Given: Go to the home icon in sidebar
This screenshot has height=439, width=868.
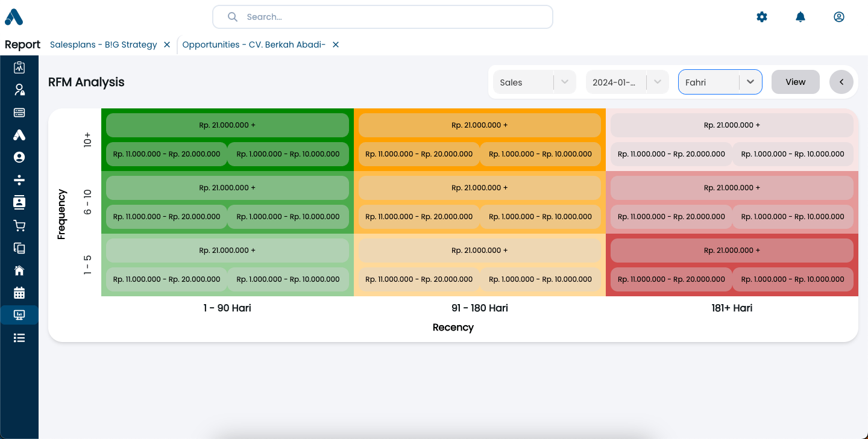Looking at the screenshot, I should (x=19, y=270).
